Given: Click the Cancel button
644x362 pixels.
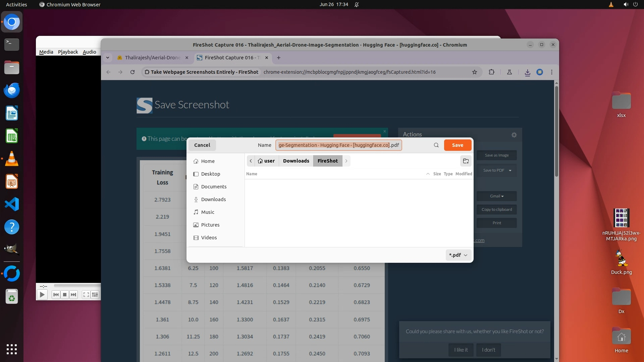Looking at the screenshot, I should 202,145.
